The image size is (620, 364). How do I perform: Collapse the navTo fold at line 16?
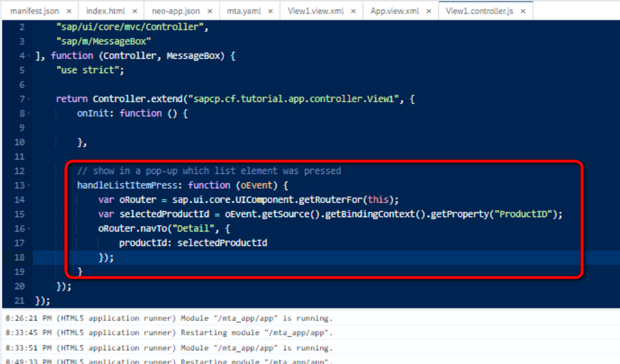click(x=29, y=229)
